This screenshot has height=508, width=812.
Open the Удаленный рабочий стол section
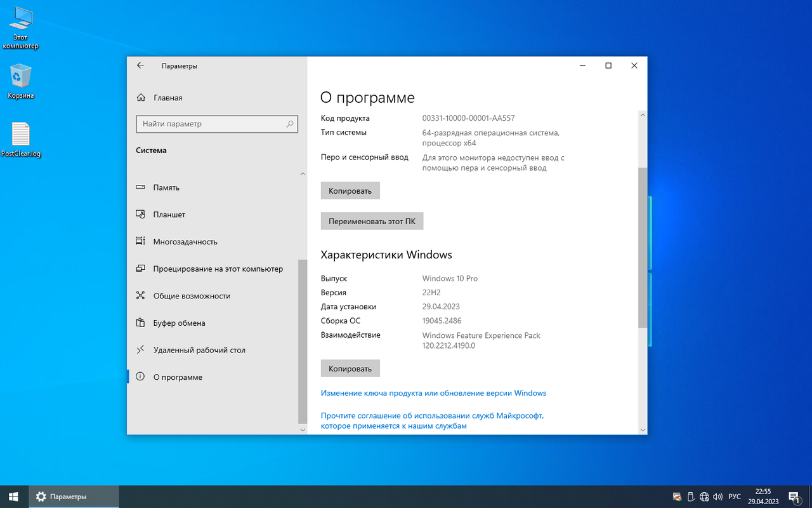pyautogui.click(x=213, y=350)
